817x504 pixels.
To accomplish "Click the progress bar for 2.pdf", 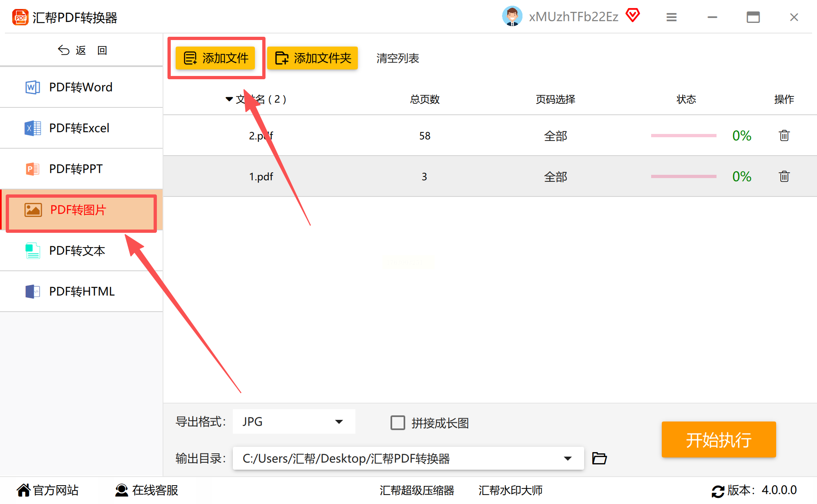I will click(x=683, y=136).
